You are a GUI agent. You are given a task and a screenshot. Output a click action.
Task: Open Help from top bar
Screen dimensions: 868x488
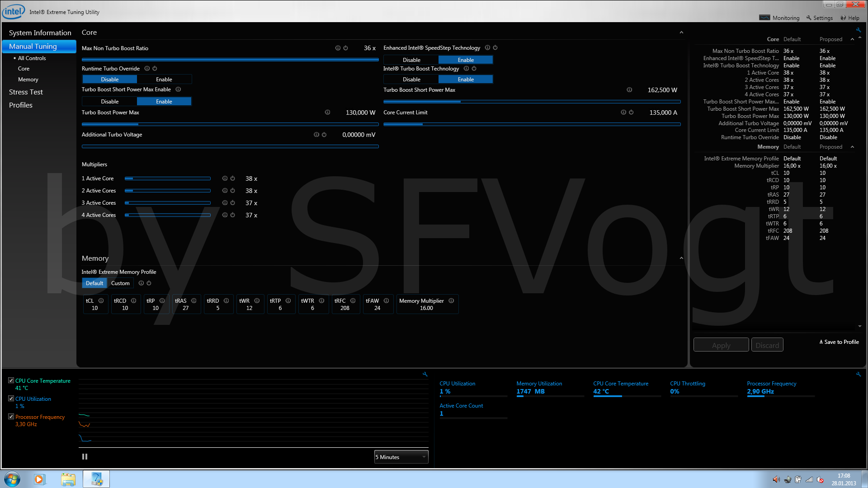tap(850, 18)
